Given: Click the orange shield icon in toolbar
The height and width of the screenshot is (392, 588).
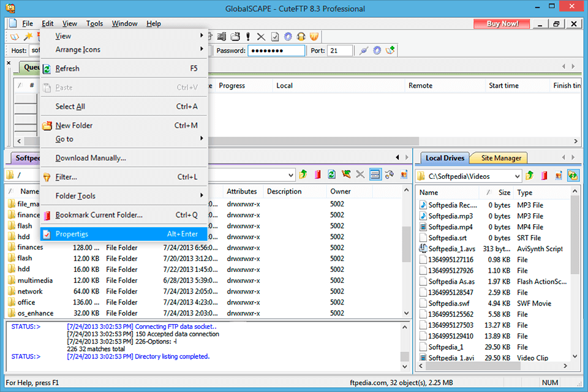Looking at the screenshot, I should click(x=314, y=37).
